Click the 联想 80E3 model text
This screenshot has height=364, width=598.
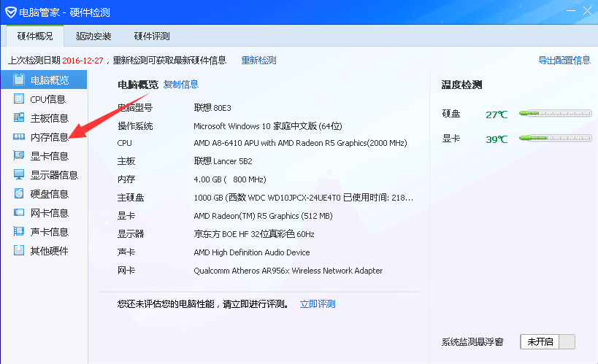click(x=212, y=108)
